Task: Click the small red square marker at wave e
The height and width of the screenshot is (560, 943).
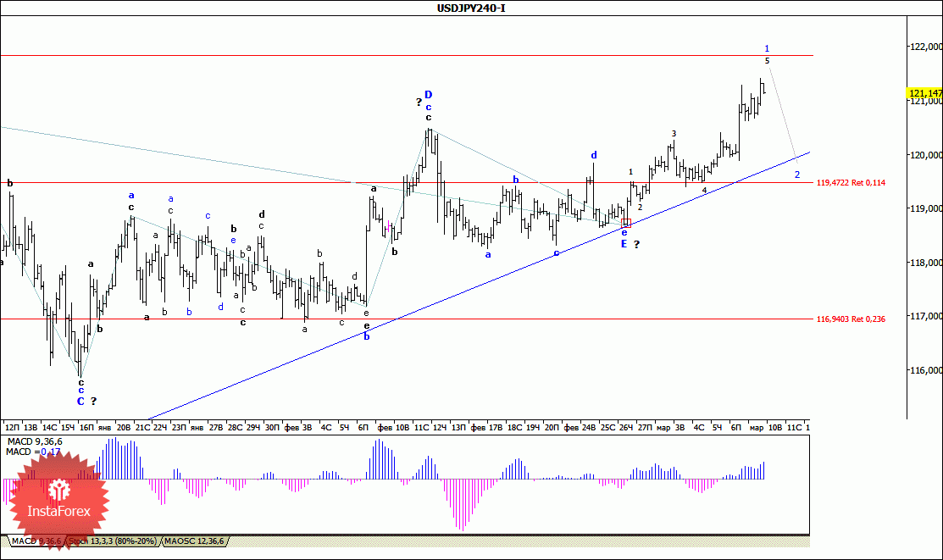Action: [626, 223]
